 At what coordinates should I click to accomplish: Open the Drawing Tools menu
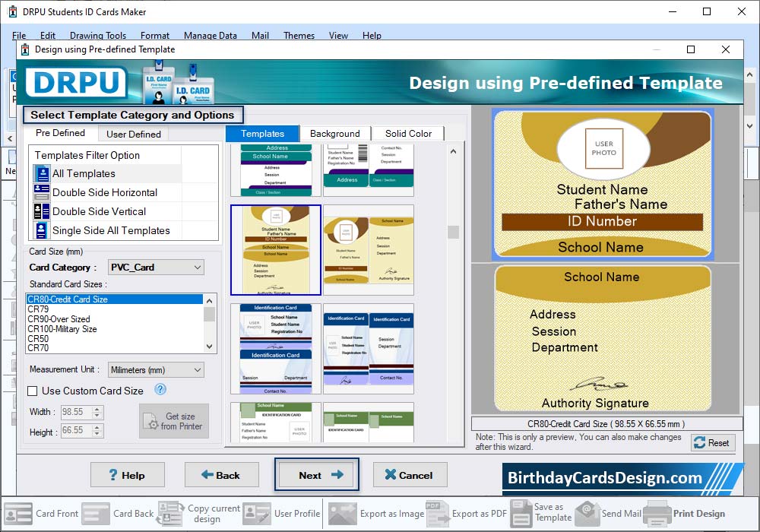[98, 36]
